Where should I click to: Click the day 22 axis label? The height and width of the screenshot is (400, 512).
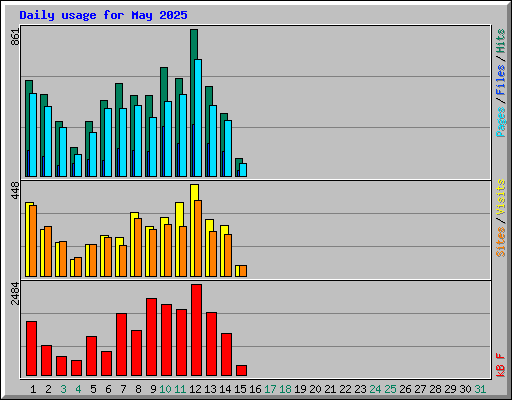click(345, 389)
